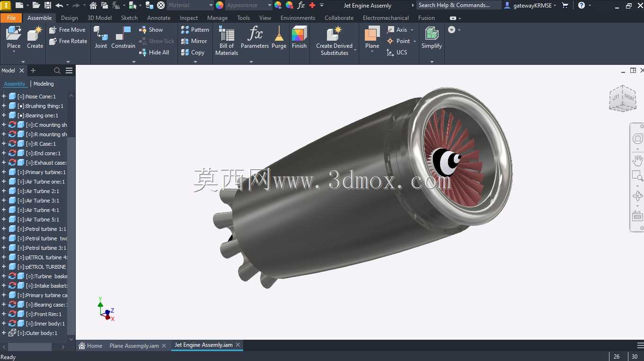This screenshot has height=361, width=644.
Task: Click the Mirror button
Action: pos(194,41)
